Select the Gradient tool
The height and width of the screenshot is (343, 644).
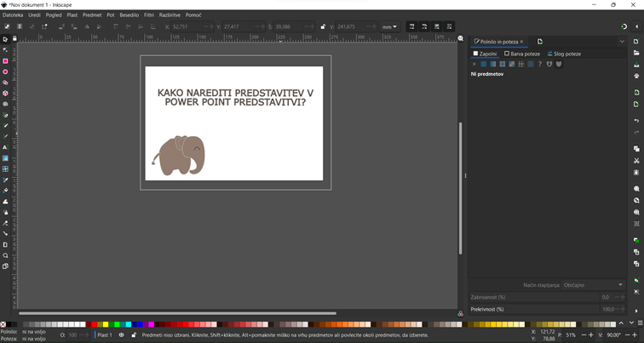pyautogui.click(x=5, y=158)
